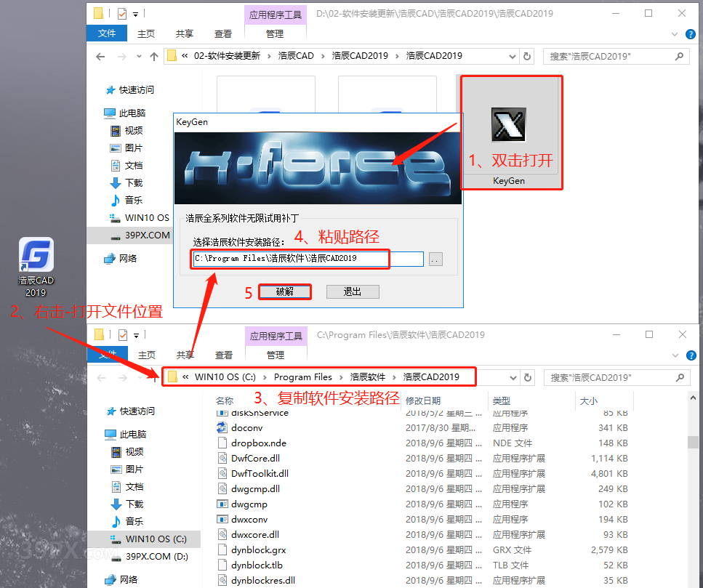Open recent locations dropdown in top Explorer

pos(139,57)
